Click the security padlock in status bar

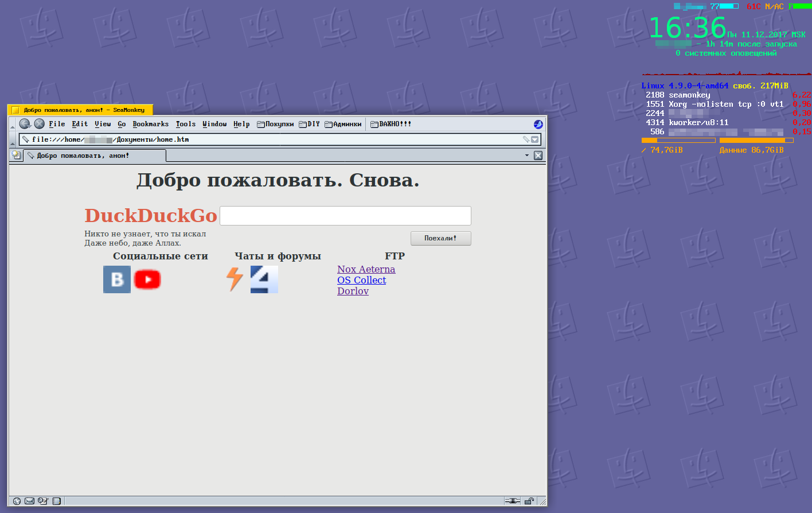click(529, 501)
